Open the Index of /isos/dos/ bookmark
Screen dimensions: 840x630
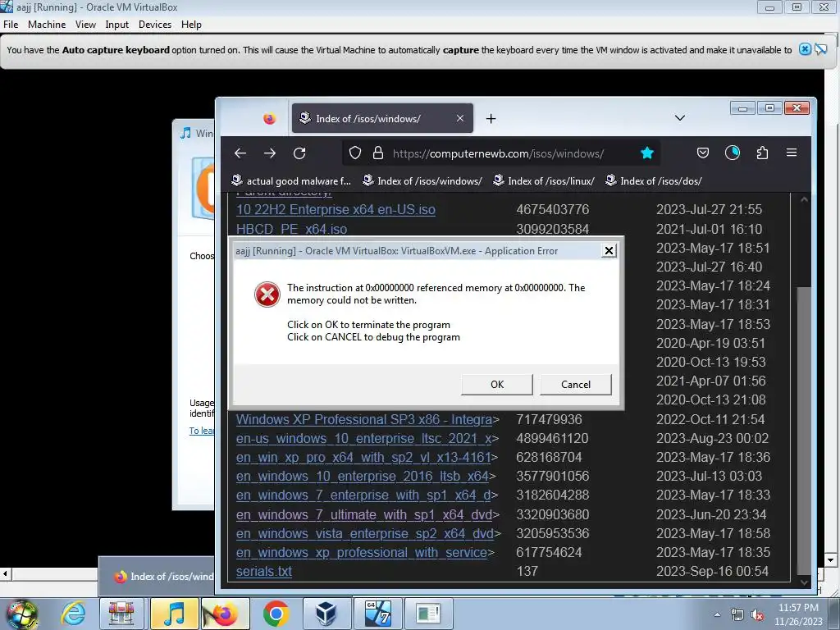coord(654,181)
